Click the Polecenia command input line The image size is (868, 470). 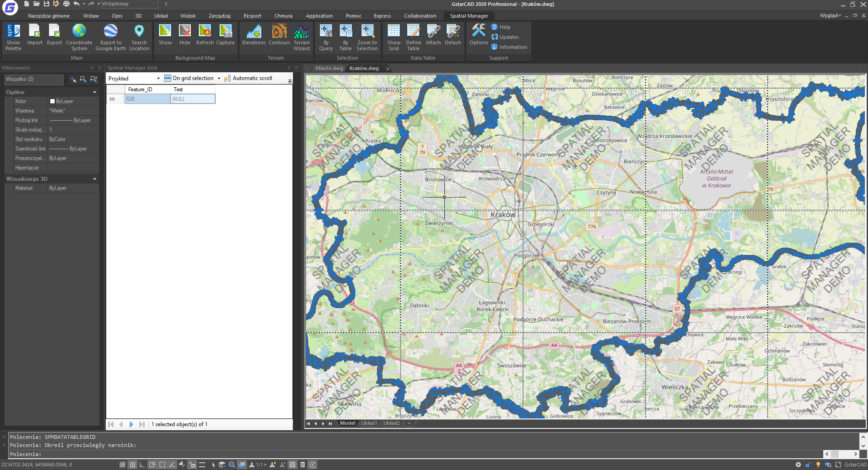pyautogui.click(x=415, y=454)
